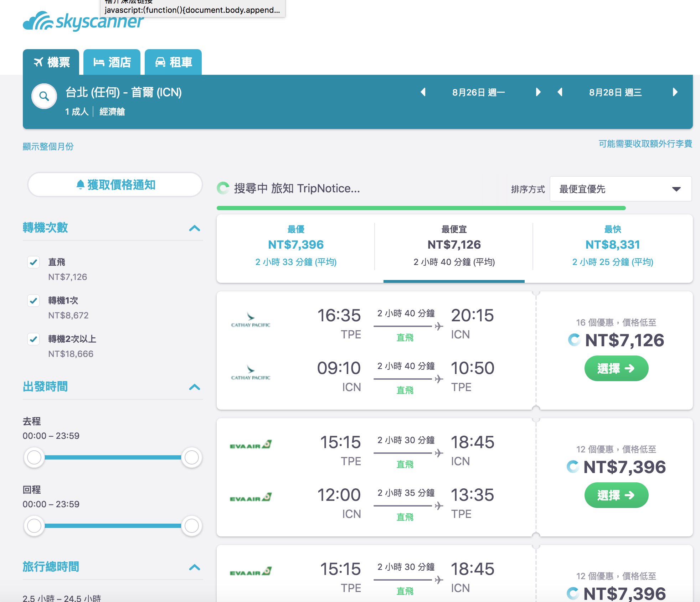This screenshot has width=700, height=602.
Task: Click 16 個優惠，價格低至 text
Action: coord(616,323)
